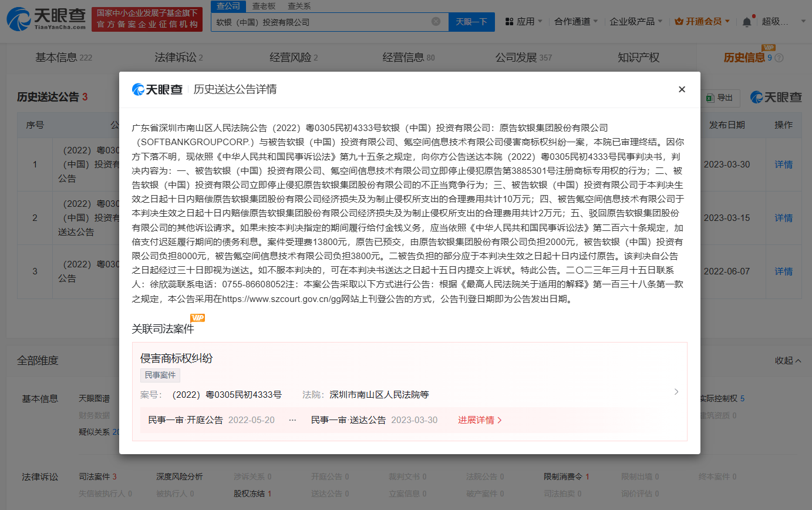This screenshot has width=812, height=510.
Task: Click the red 官方备案企业征信机构 banner
Action: coord(147,19)
